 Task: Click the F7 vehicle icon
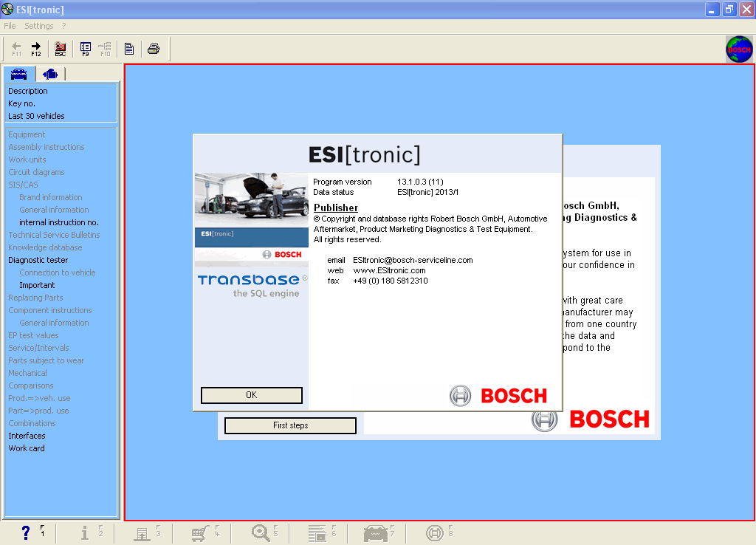[376, 533]
